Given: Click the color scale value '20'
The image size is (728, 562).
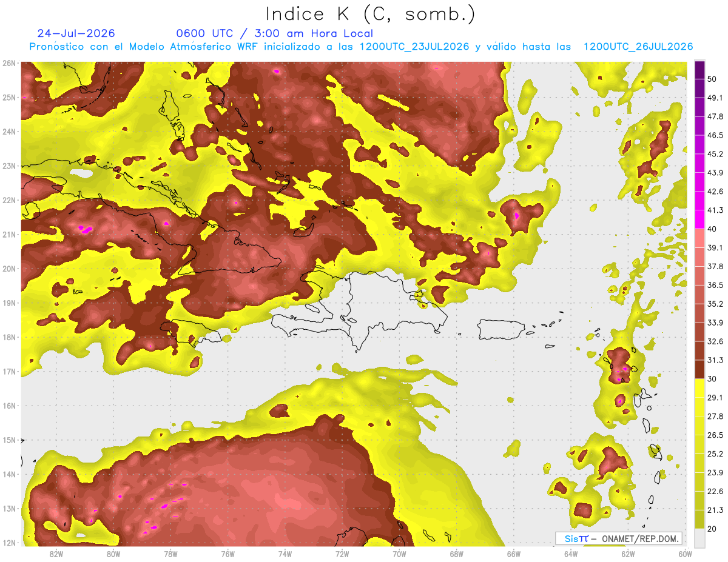Looking at the screenshot, I should coord(712,529).
